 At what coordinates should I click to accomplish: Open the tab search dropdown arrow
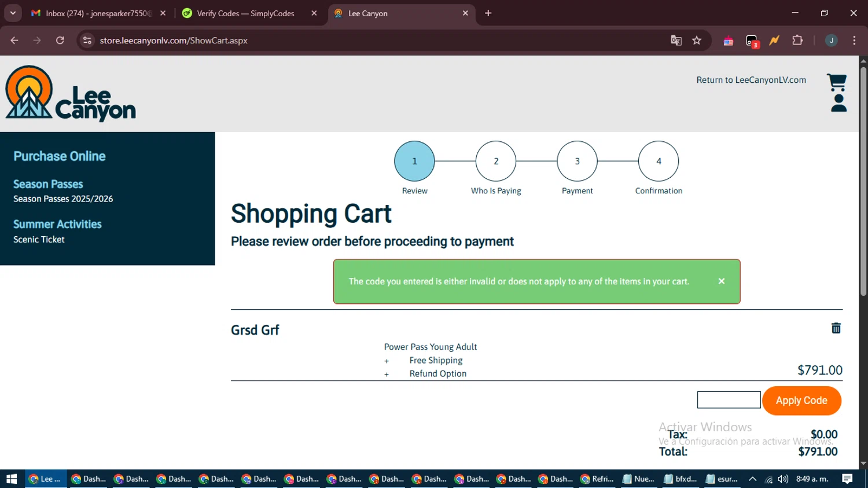13,13
